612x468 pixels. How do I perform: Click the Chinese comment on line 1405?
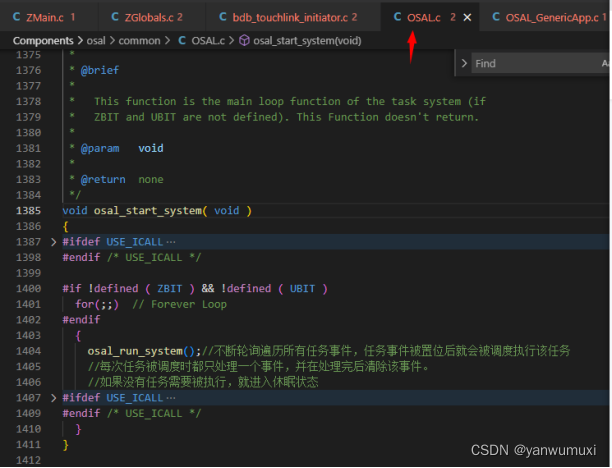coord(258,367)
